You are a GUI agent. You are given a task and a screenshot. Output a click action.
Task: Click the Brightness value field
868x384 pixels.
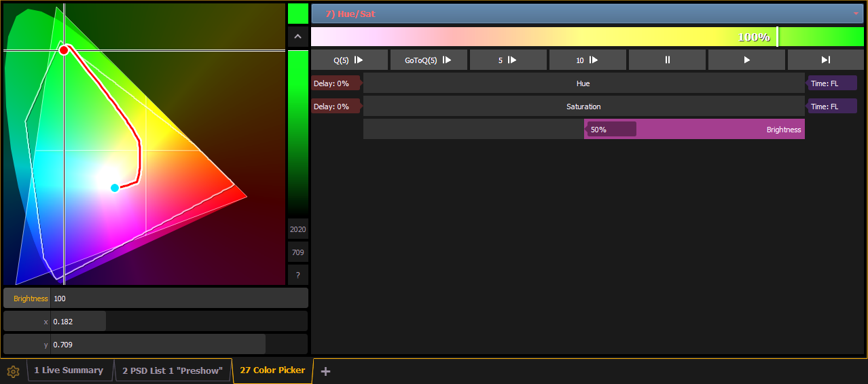179,299
